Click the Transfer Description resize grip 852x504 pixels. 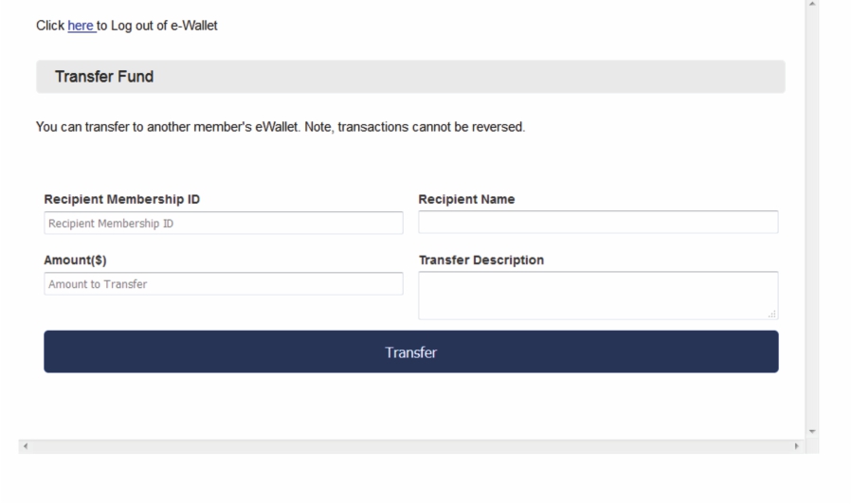[773, 315]
